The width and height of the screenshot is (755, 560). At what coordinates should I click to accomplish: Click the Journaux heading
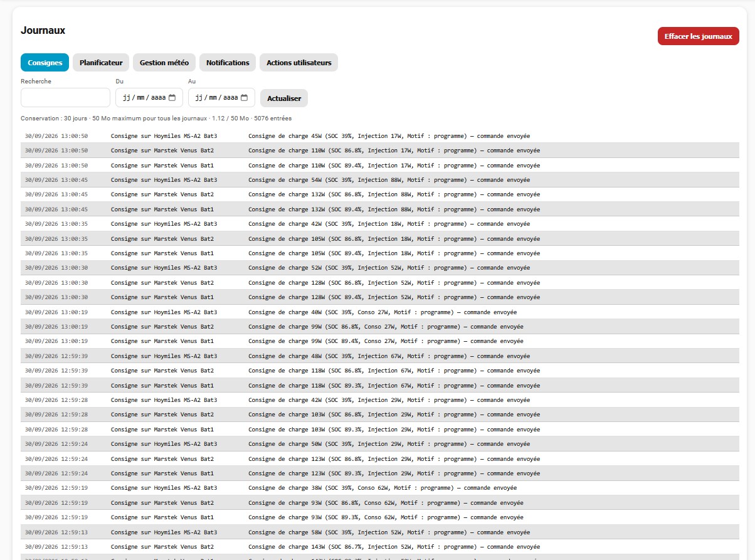click(x=43, y=30)
